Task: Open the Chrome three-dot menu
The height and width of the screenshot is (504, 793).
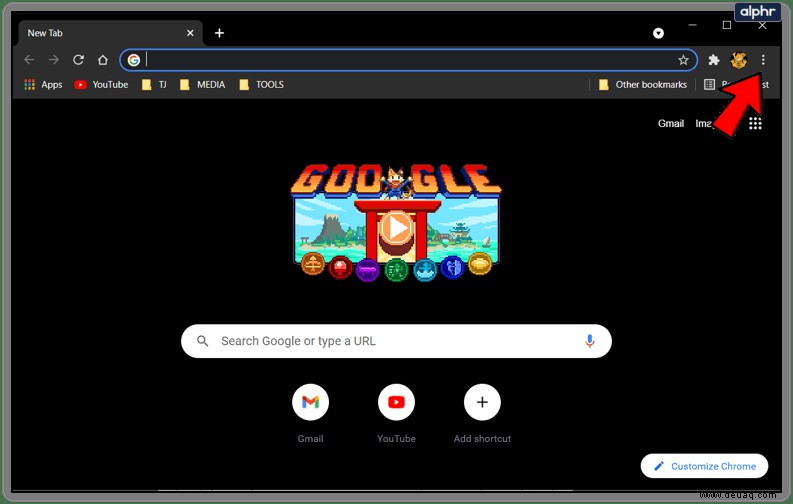Action: click(763, 60)
